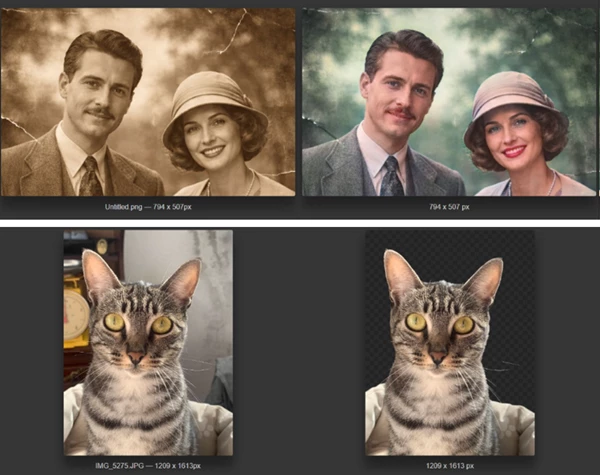Open the original sepia couple photo
This screenshot has width=600, height=475.
148,102
